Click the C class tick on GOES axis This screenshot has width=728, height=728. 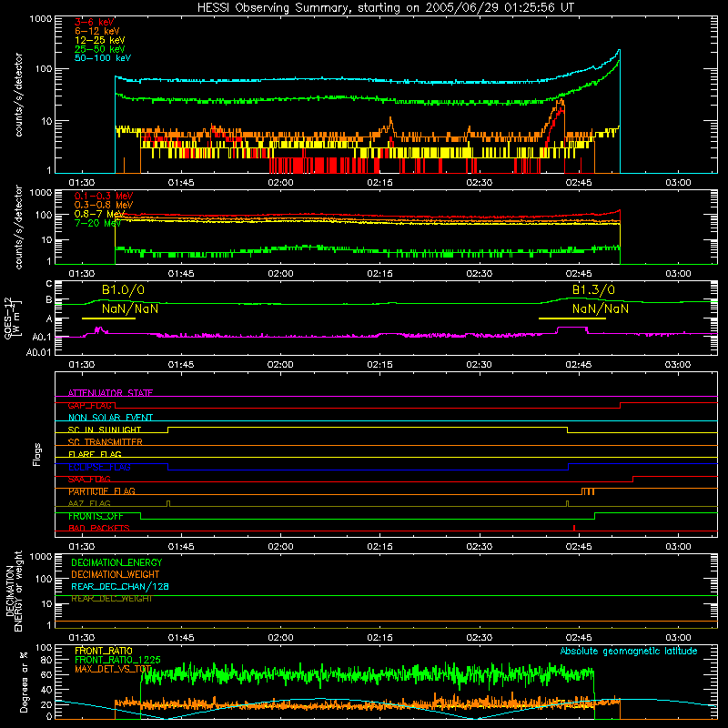pos(49,283)
